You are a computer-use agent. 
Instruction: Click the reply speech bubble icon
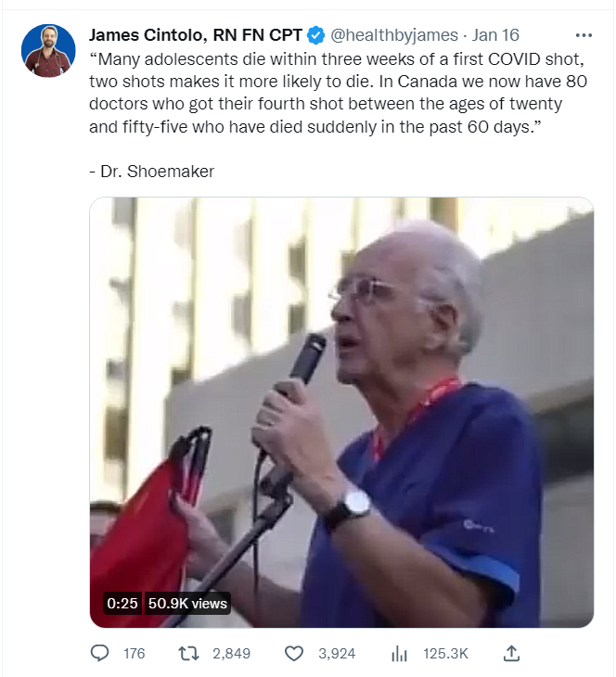99,653
